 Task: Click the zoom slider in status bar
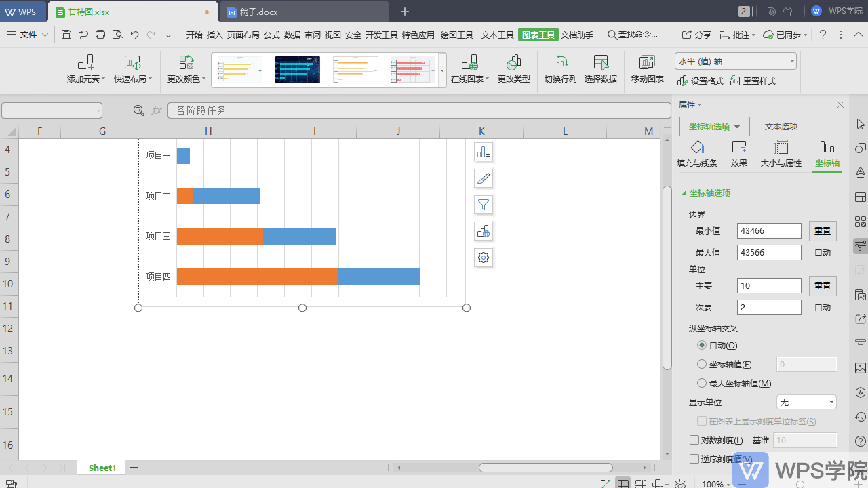(800, 484)
